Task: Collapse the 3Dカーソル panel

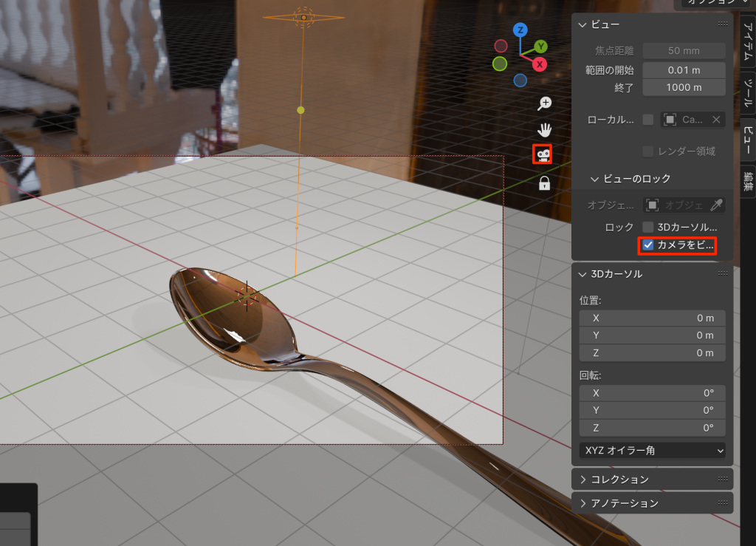Action: [x=583, y=274]
